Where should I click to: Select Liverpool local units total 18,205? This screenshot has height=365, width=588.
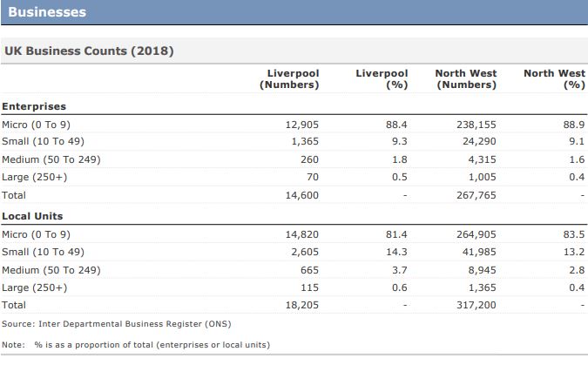pos(302,306)
